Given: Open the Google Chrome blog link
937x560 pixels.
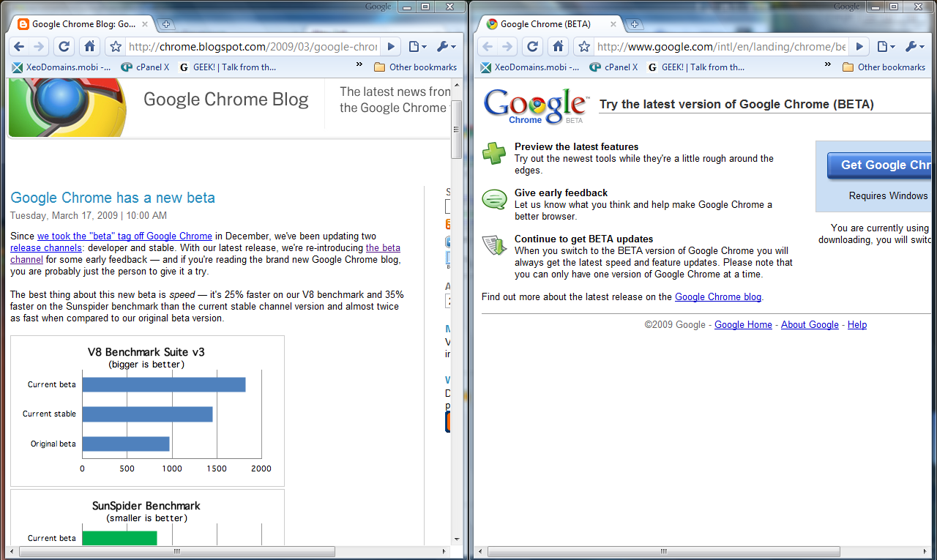Looking at the screenshot, I should click(718, 297).
